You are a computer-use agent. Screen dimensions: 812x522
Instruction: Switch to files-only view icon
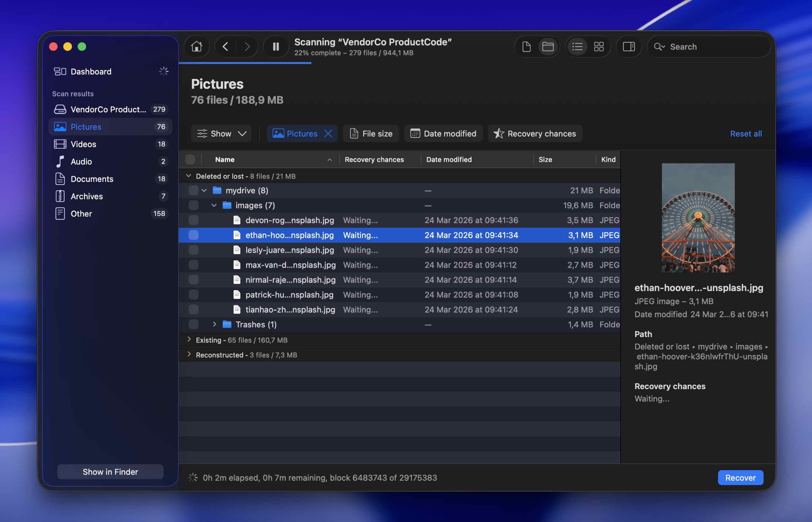point(526,46)
